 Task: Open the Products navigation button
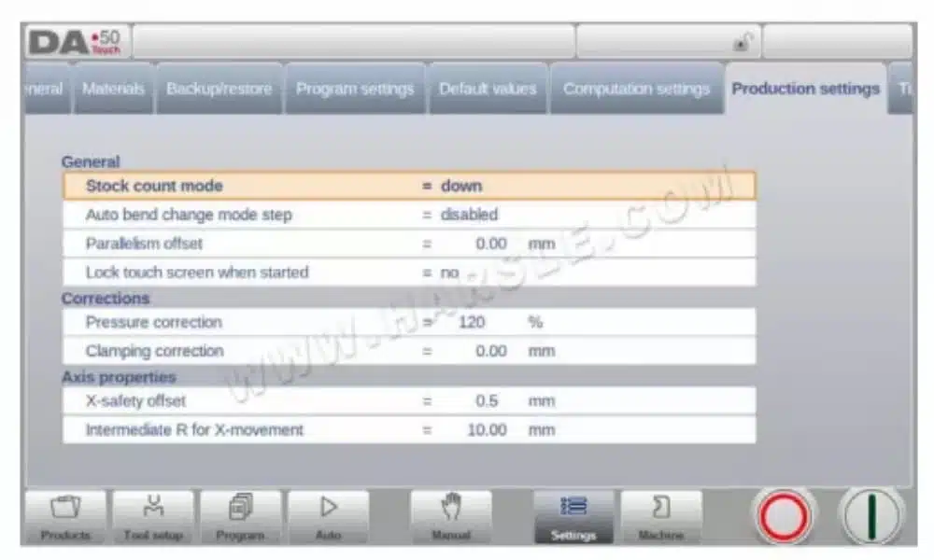[x=65, y=516]
